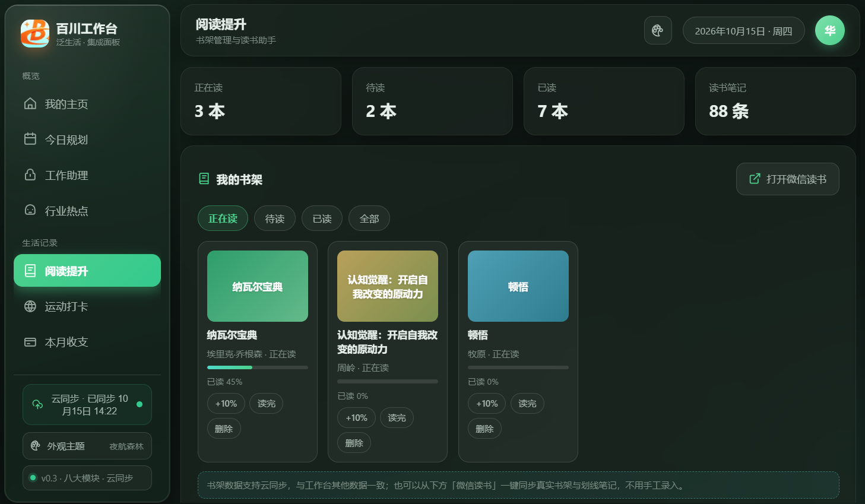Click the 待读 2 本 stat card
865x504 pixels.
pos(432,101)
